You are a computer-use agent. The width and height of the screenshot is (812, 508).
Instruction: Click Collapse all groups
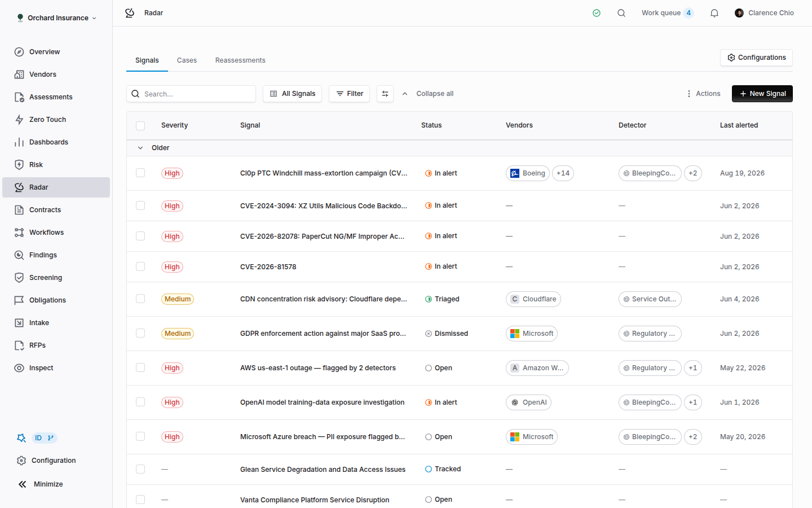(x=427, y=94)
